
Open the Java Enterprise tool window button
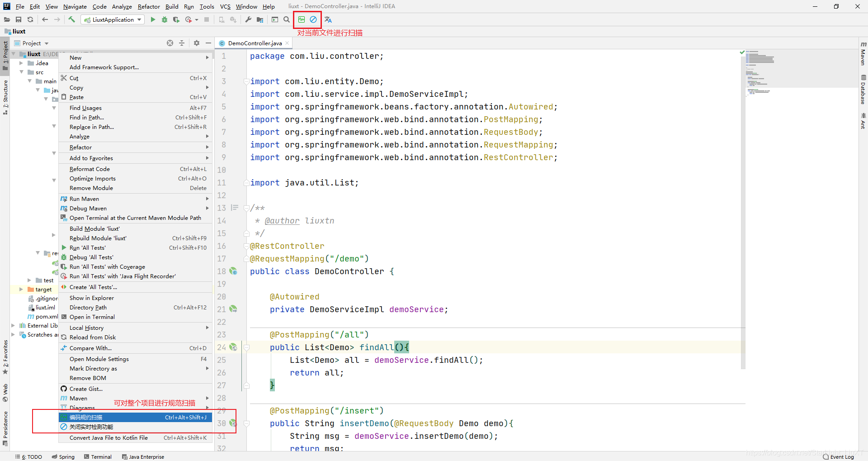tap(143, 456)
